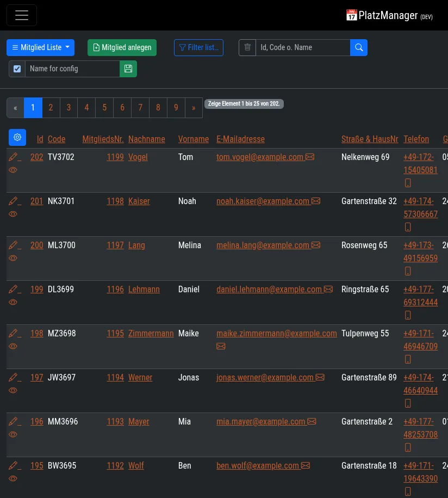Image resolution: width=448 pixels, height=498 pixels.
Task: Click envelope icon next to mia.mayer email
Action: [312, 421]
